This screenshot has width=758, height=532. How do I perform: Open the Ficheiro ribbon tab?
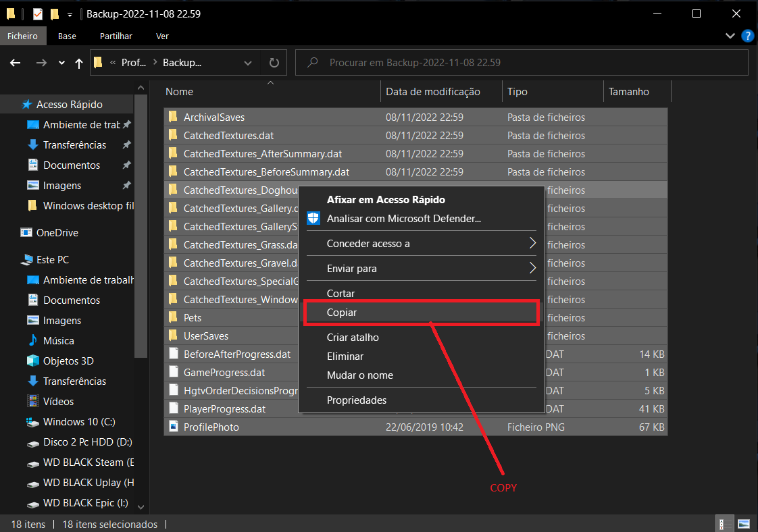click(x=23, y=36)
